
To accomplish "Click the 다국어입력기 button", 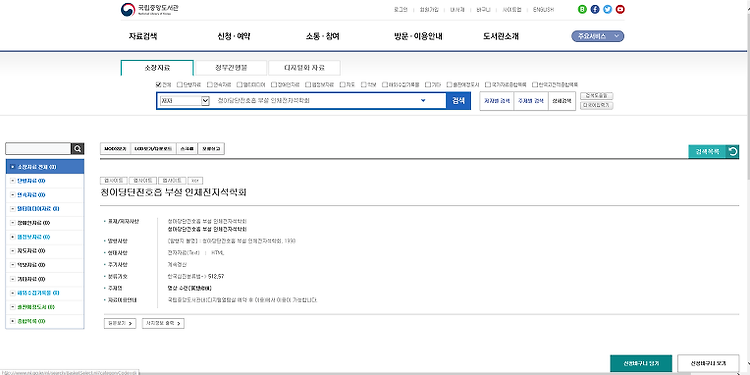I will [x=596, y=105].
